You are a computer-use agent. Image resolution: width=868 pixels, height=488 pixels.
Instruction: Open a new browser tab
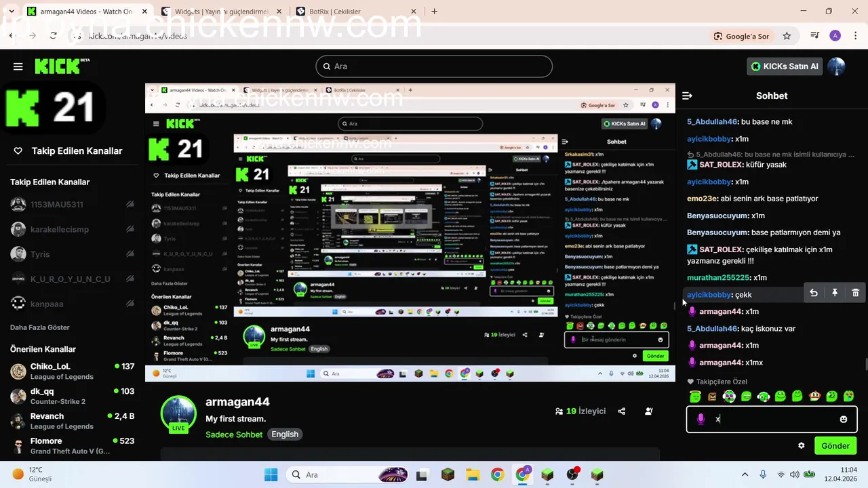[x=434, y=12]
